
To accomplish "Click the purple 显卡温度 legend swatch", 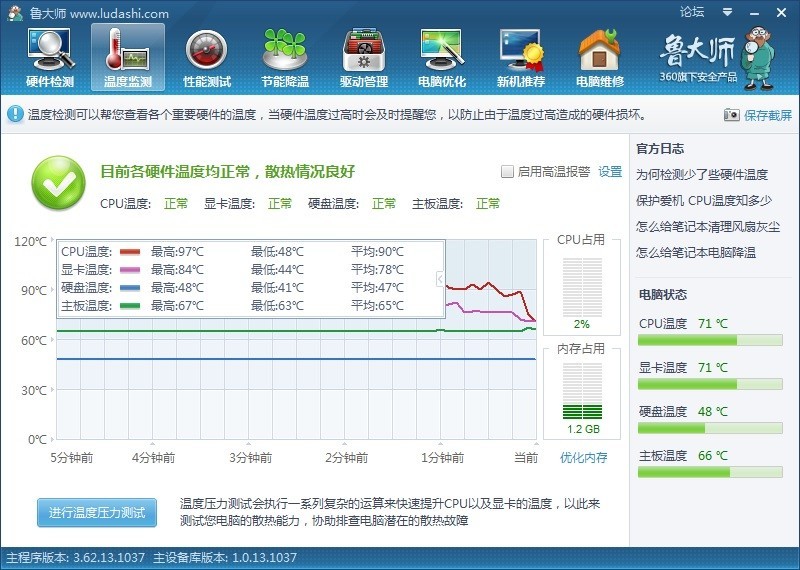I will (130, 269).
